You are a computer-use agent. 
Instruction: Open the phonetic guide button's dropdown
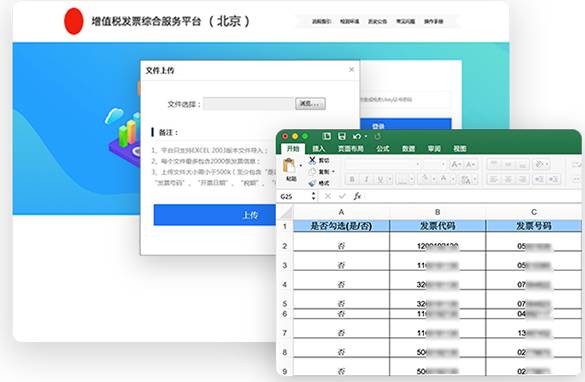[x=475, y=179]
